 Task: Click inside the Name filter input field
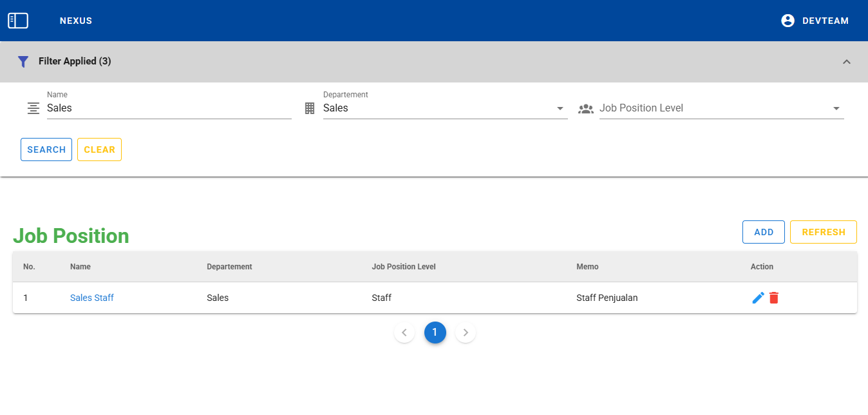tap(169, 108)
